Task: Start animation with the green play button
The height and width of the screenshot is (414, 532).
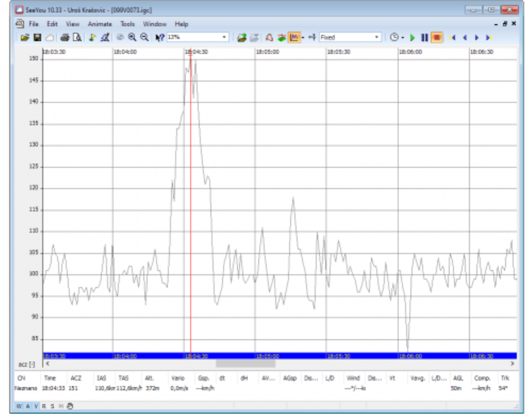Action: point(412,37)
